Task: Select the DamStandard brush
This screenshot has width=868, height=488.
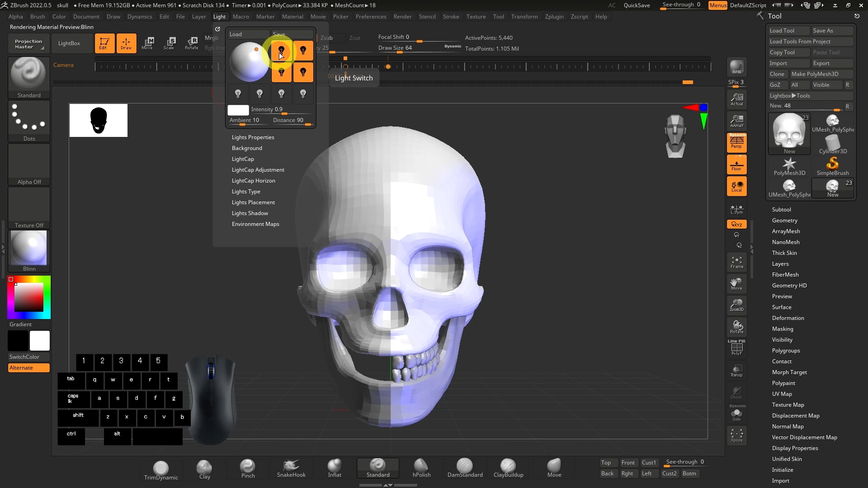Action: coord(465,468)
